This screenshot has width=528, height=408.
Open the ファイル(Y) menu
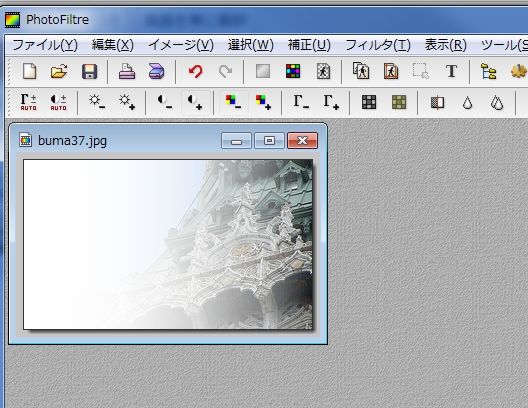tap(45, 45)
